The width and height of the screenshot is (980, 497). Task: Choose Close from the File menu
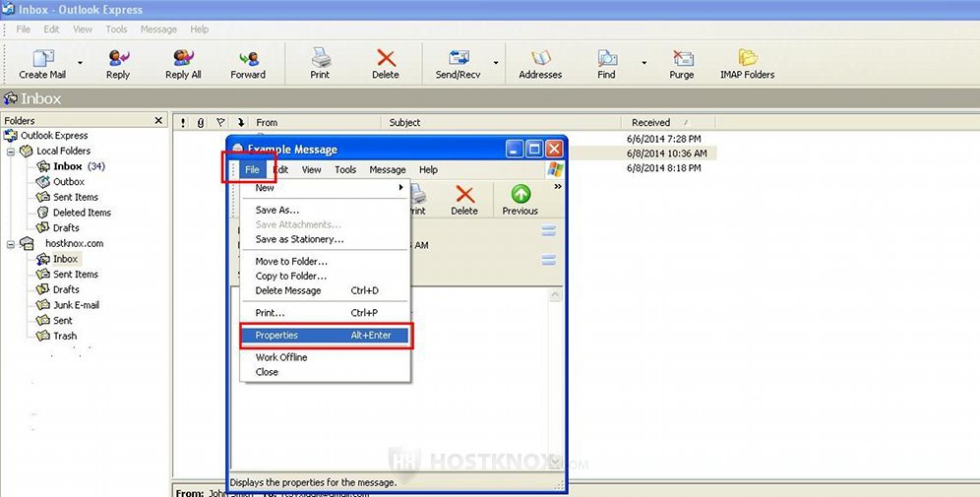point(325,372)
